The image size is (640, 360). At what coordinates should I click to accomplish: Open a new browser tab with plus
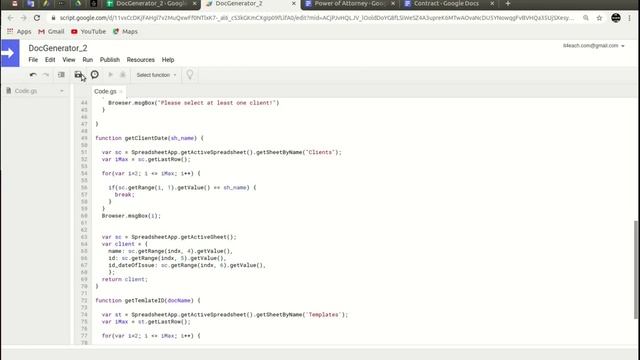point(508,4)
